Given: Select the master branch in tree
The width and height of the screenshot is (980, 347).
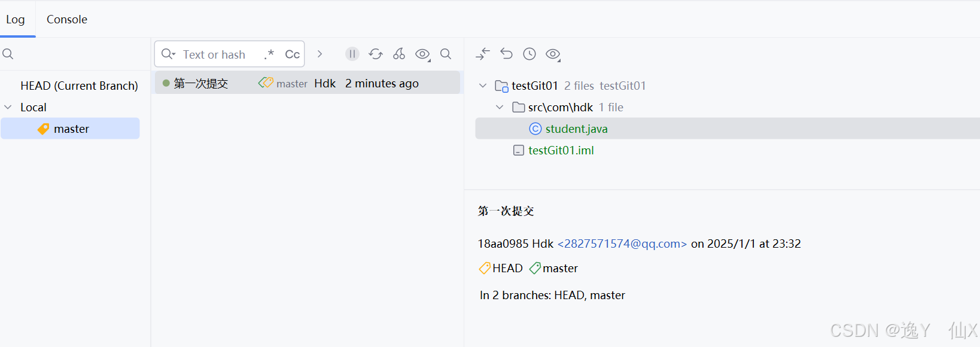Looking at the screenshot, I should 71,129.
